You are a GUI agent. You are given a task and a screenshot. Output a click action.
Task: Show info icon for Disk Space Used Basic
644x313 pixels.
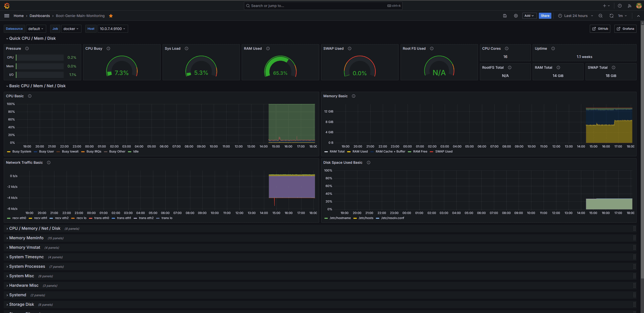click(x=368, y=163)
